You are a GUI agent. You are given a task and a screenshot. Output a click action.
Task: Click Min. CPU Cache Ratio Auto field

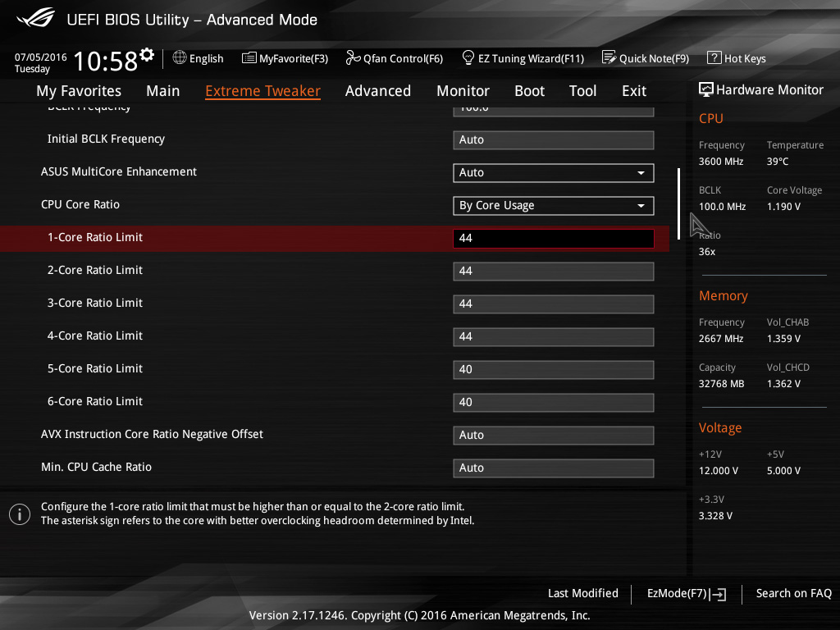click(554, 468)
